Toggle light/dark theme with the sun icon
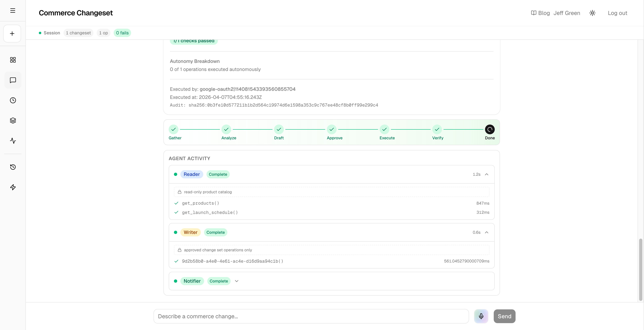This screenshot has width=644, height=330. coord(592,13)
